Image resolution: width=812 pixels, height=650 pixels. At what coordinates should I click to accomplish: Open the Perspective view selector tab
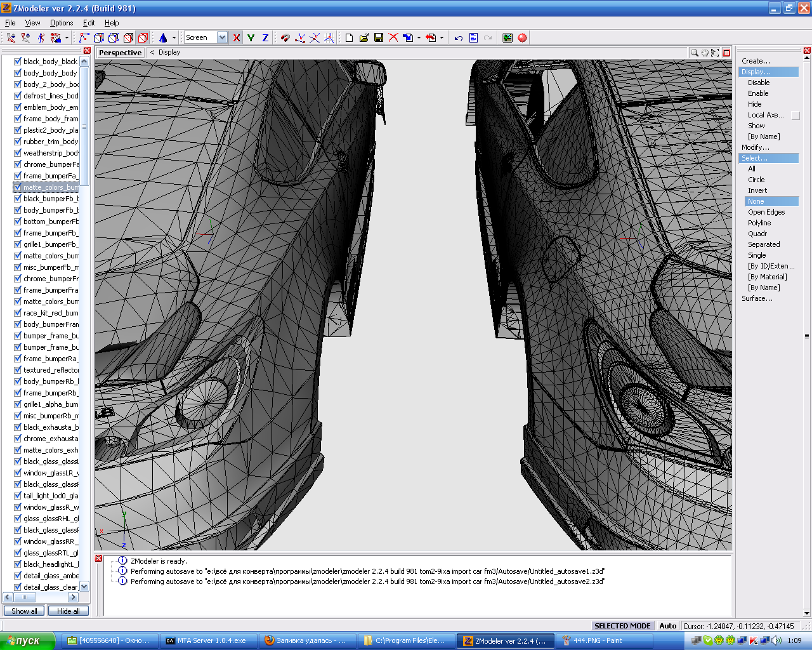coord(120,53)
